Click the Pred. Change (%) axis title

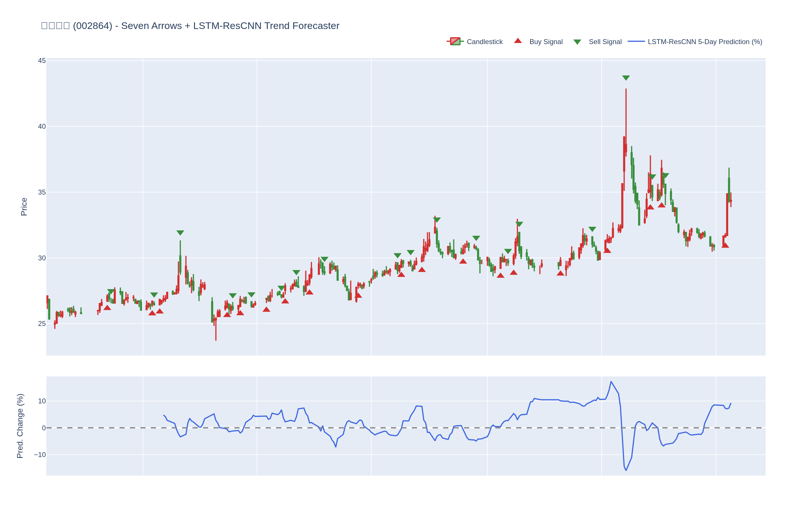20,426
